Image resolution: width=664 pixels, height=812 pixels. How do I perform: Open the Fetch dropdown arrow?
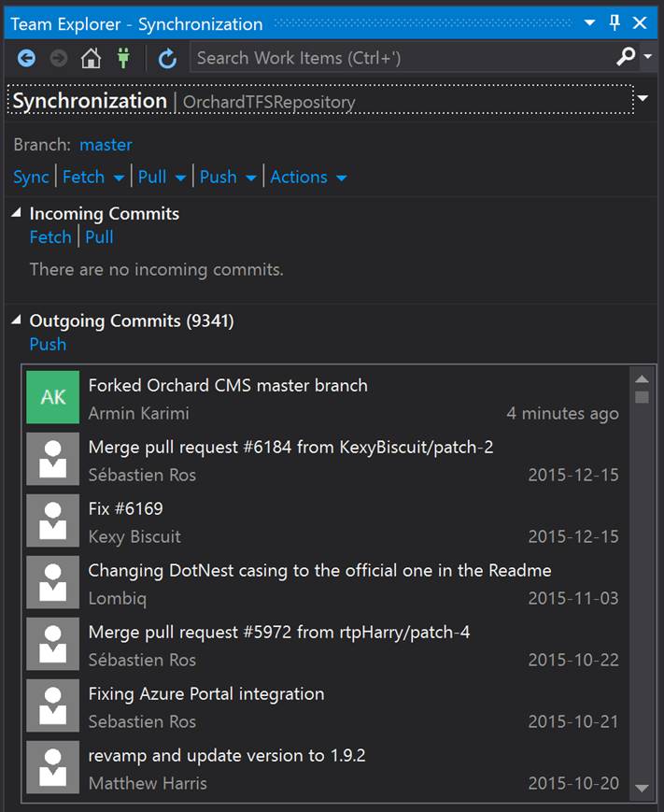click(119, 178)
